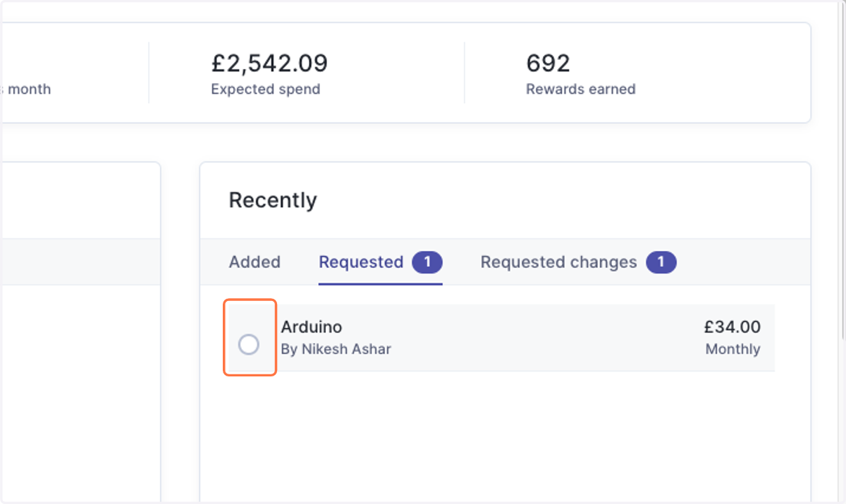
Task: Click the Recently panel heading
Action: point(273,200)
